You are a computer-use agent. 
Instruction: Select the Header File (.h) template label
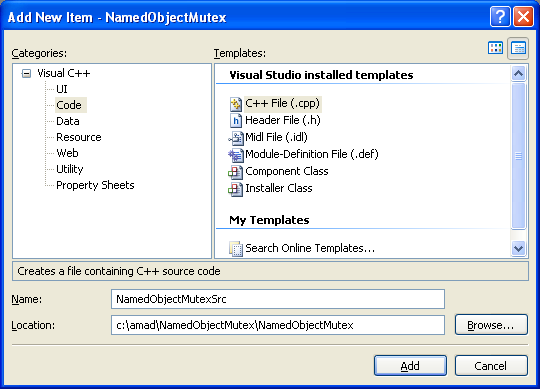[x=283, y=120]
